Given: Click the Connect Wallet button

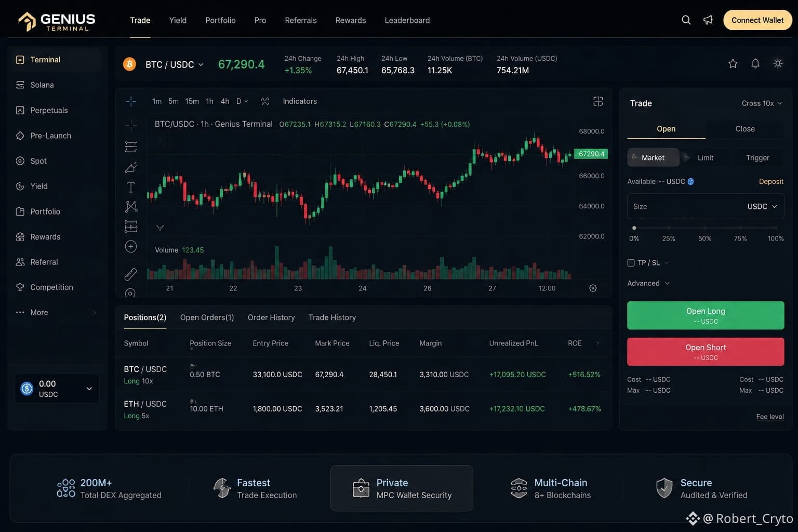Looking at the screenshot, I should point(757,20).
